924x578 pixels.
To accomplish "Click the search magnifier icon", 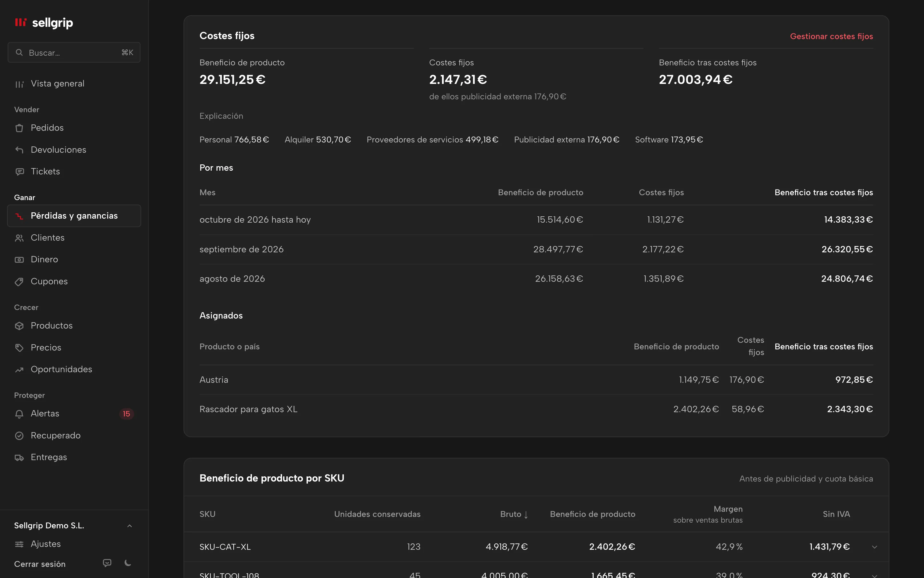I will tap(19, 52).
